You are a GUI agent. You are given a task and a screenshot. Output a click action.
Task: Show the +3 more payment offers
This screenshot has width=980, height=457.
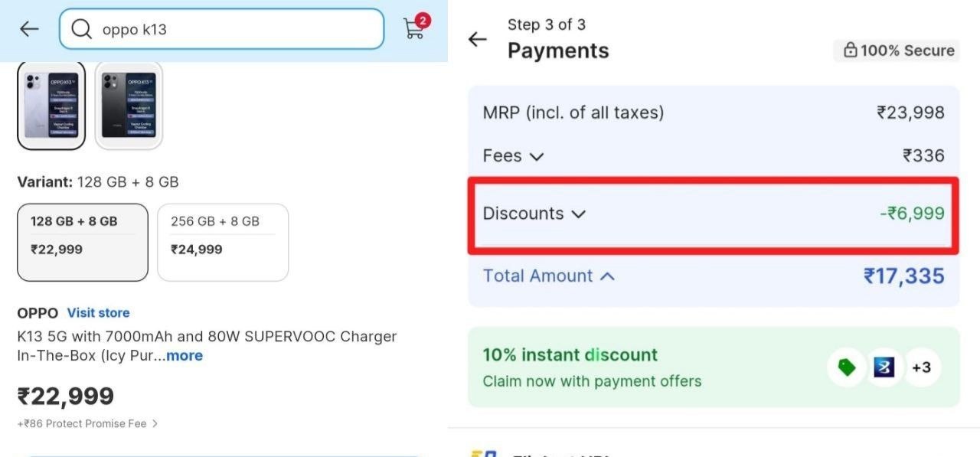(x=921, y=367)
